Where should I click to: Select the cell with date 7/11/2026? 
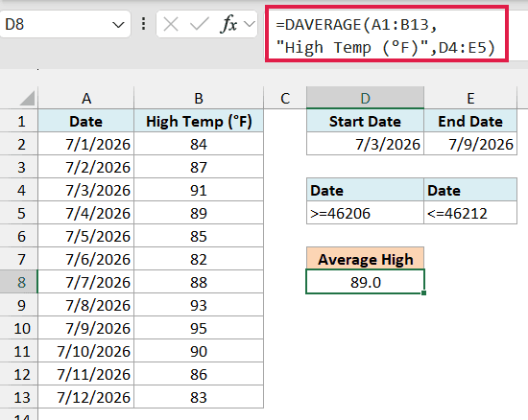86,374
